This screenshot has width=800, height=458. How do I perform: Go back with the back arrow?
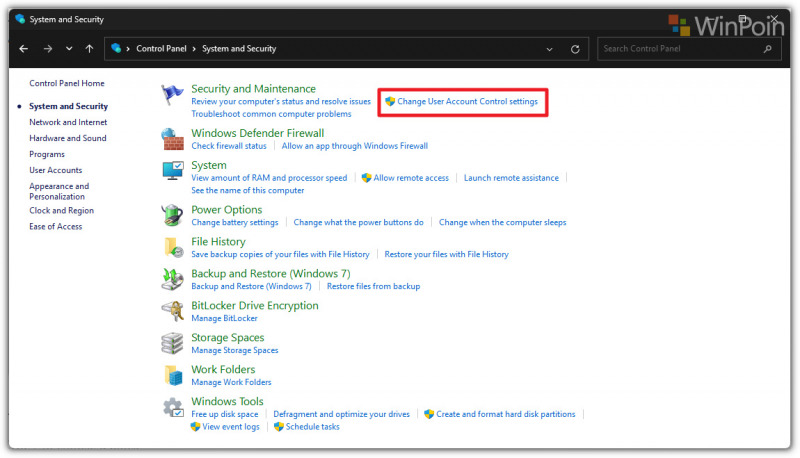23,48
